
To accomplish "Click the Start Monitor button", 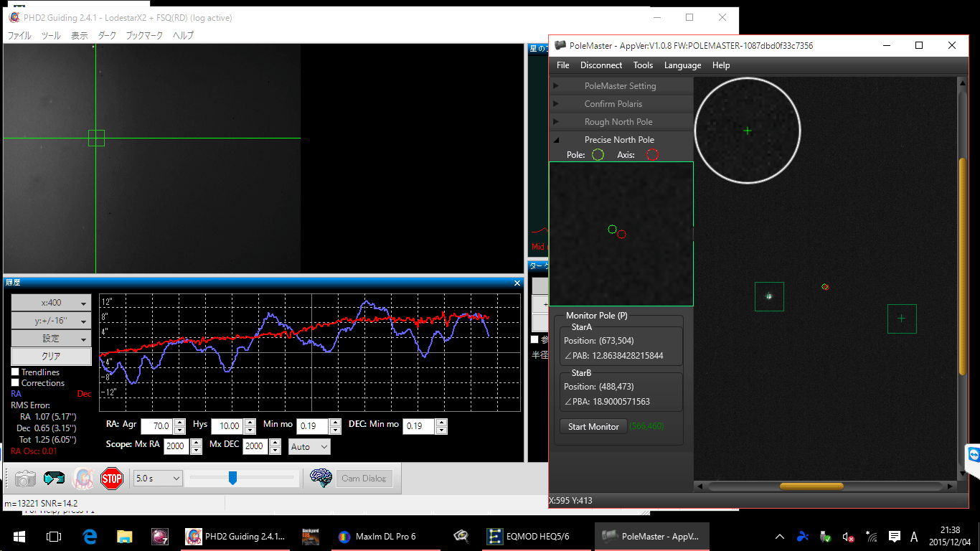I will (x=593, y=427).
